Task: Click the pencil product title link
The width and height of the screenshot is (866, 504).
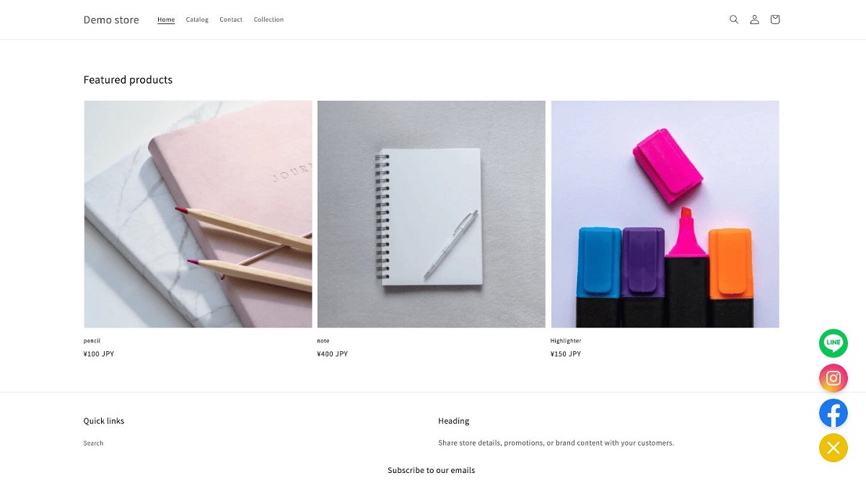Action: coord(92,341)
